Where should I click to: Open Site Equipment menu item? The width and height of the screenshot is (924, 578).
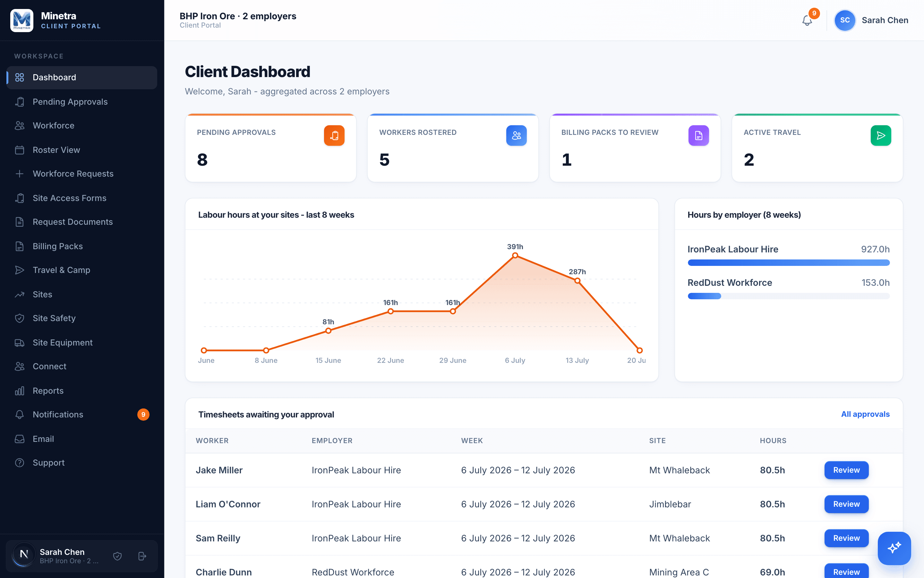[x=82, y=343]
